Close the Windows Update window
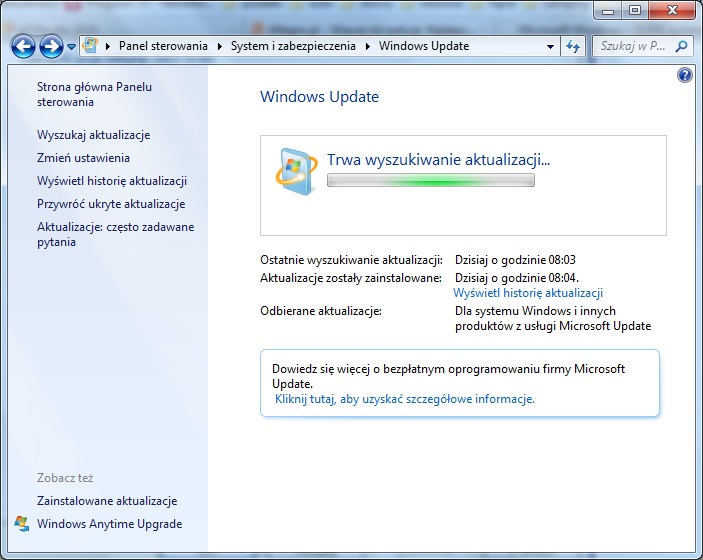Screen dimensions: 703x560 tap(672, 10)
